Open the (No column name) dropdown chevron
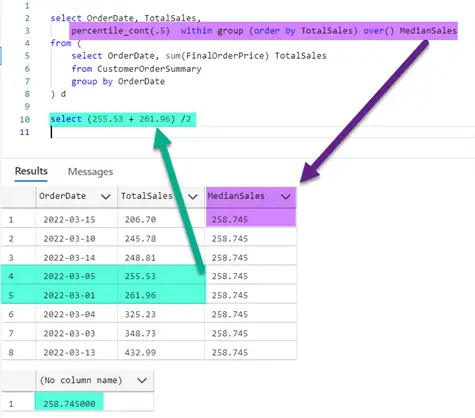475x418 pixels. point(142,380)
